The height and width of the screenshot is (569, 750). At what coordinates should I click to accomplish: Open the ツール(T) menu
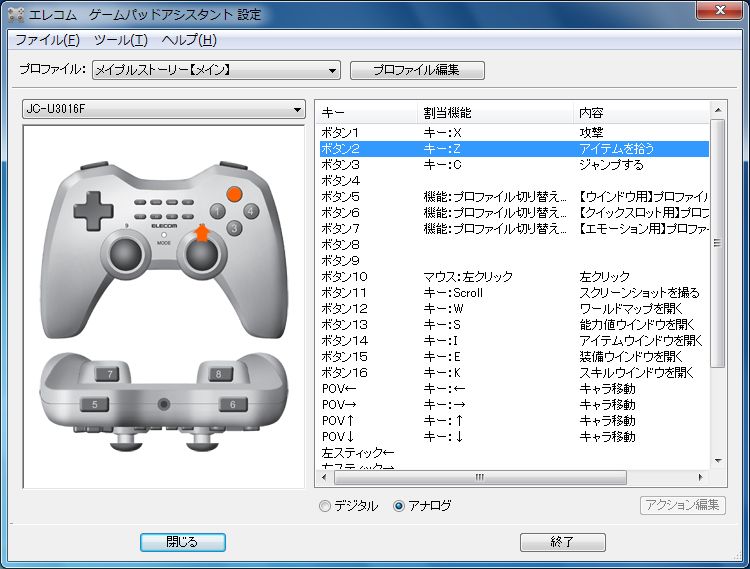point(121,40)
